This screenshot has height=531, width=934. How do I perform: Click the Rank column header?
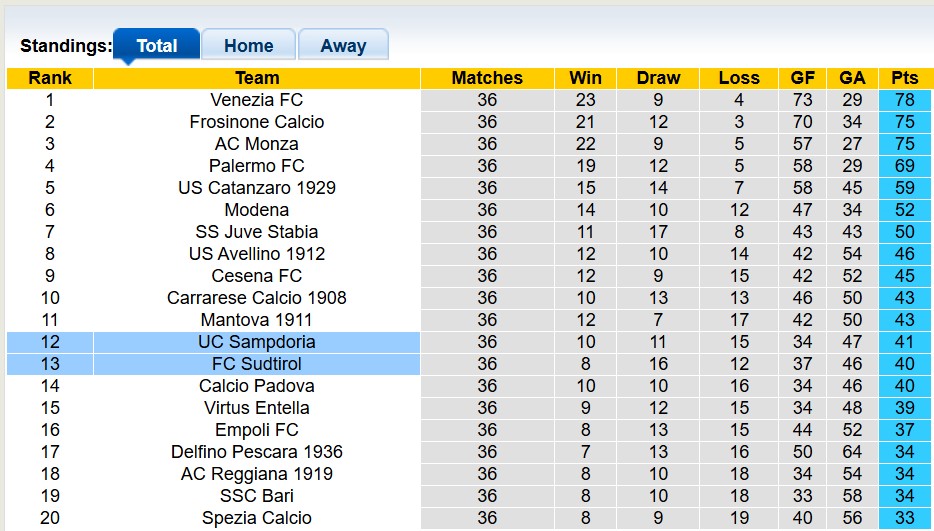coord(49,78)
